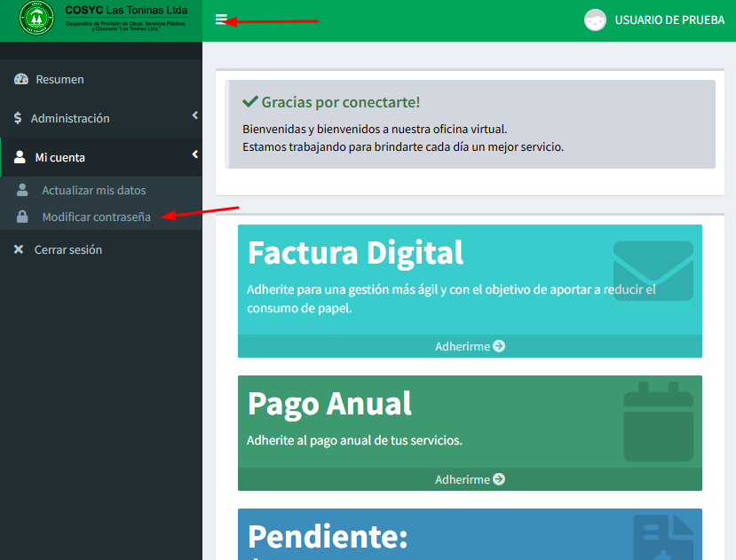Select the Resumen dashboard gauge icon
Viewport: 736px width, 560px height.
tap(21, 79)
